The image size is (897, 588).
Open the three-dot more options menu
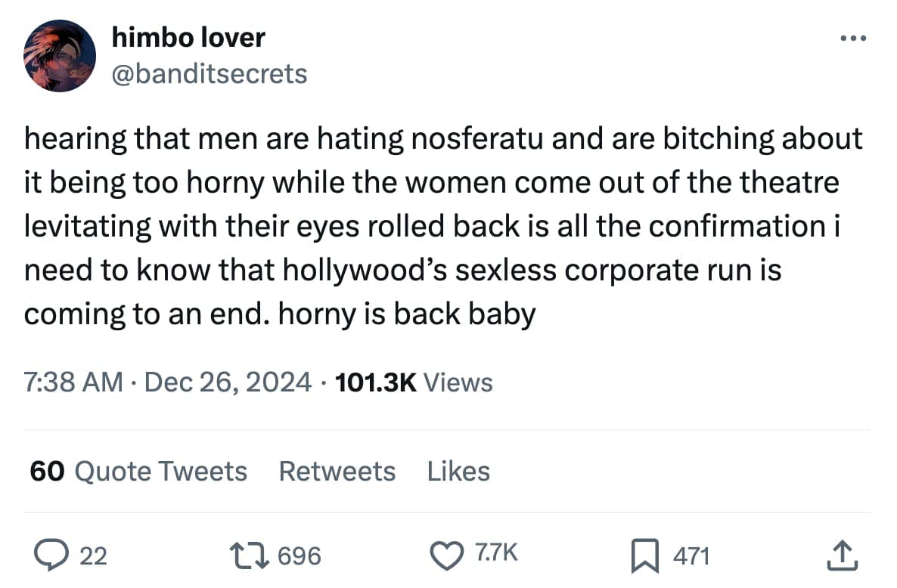[x=855, y=38]
